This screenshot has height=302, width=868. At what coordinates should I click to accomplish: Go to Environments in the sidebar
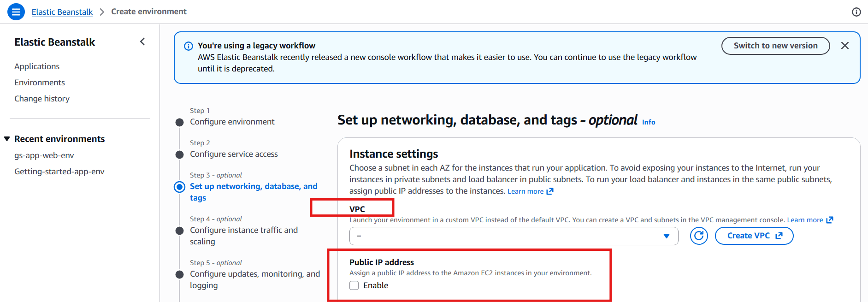pos(40,83)
